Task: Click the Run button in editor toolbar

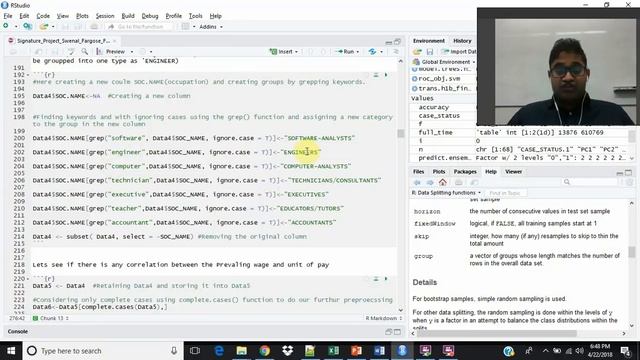Action: (345, 52)
